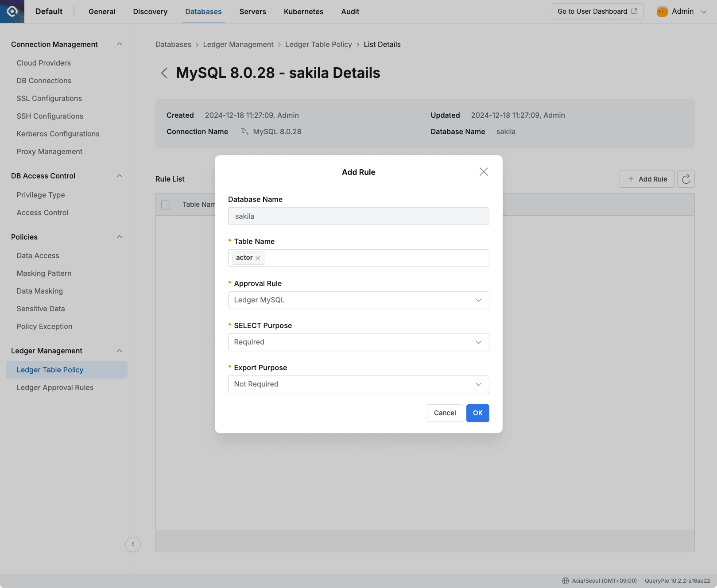Click the globe icon in the status bar
Viewport: 717px width, 588px height.
coord(565,580)
